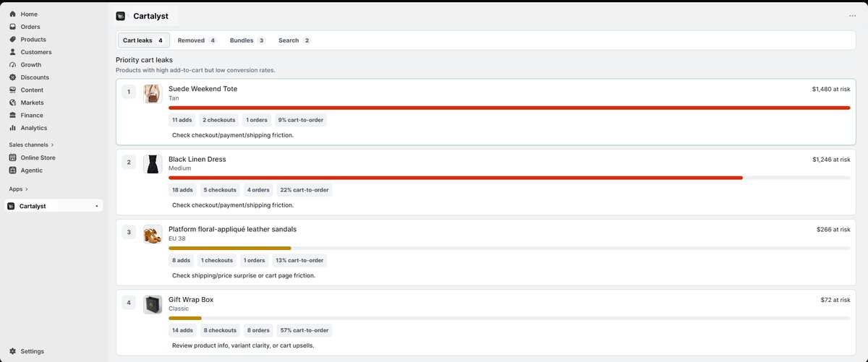Open the Online Store sales channel

pyautogui.click(x=38, y=158)
